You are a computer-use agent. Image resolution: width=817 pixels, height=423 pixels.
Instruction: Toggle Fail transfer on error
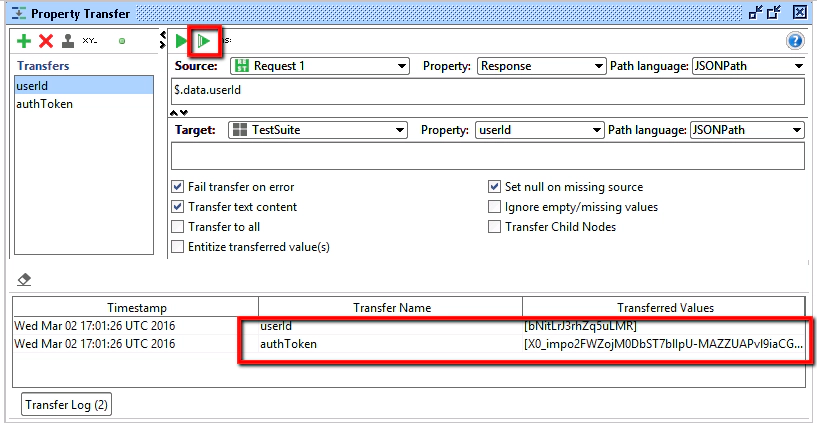(178, 186)
